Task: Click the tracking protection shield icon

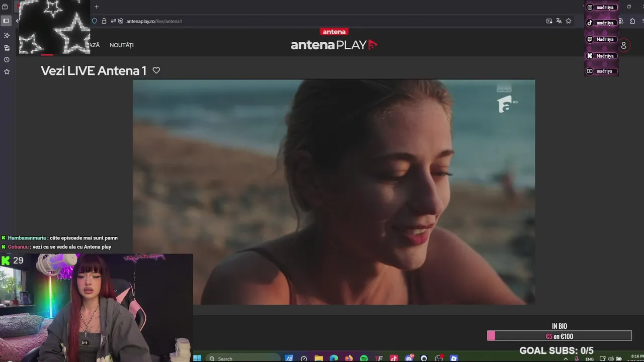Action: point(94,21)
